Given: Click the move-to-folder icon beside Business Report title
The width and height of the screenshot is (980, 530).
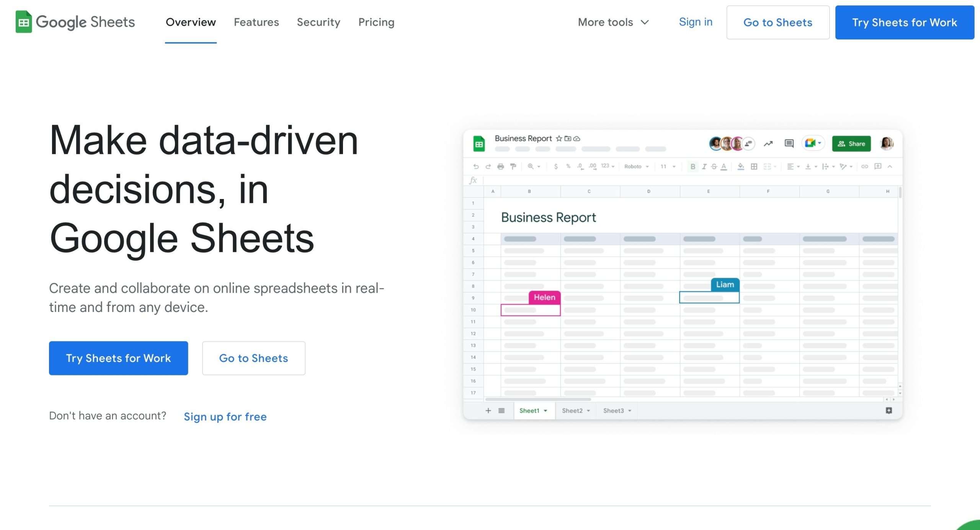Looking at the screenshot, I should (568, 139).
